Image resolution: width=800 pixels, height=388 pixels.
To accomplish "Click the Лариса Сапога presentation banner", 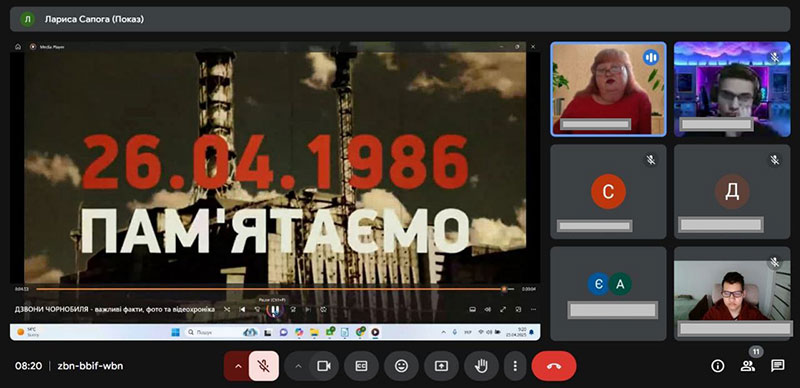I will coord(400,19).
